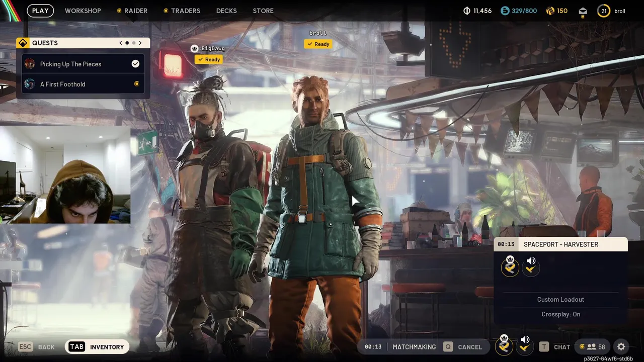This screenshot has width=644, height=362.
Task: Open the mail inbox icon
Action: click(583, 11)
